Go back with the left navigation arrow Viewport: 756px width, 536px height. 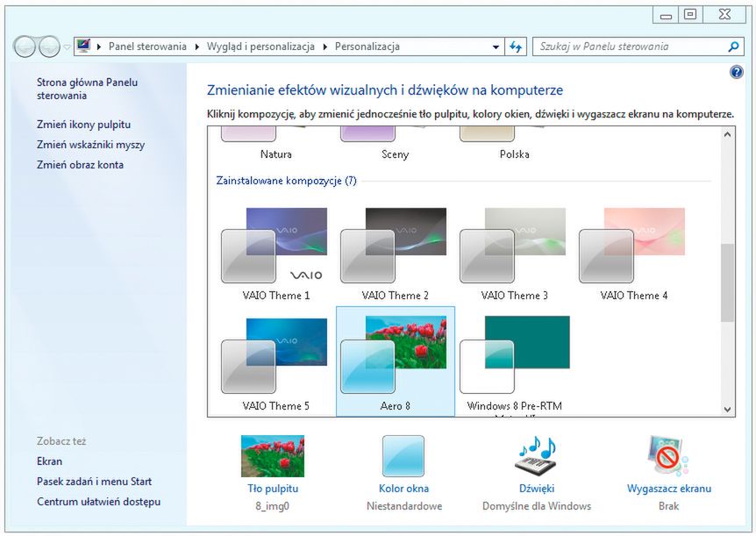[24, 46]
